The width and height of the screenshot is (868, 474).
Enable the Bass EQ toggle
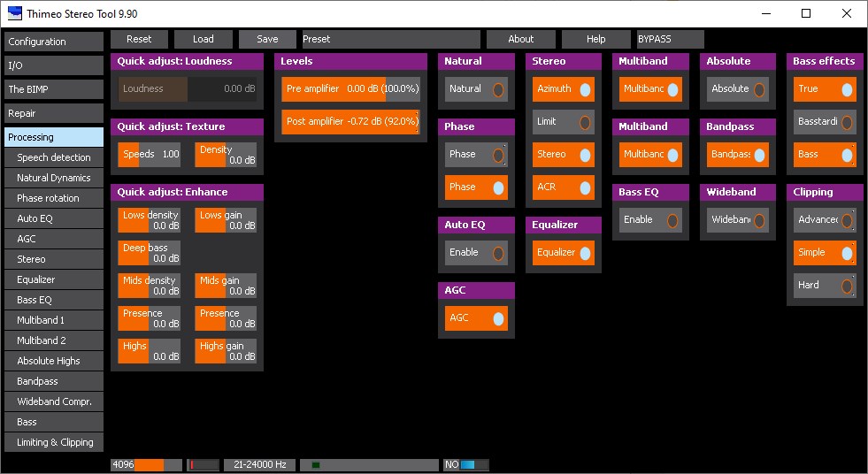(x=650, y=220)
